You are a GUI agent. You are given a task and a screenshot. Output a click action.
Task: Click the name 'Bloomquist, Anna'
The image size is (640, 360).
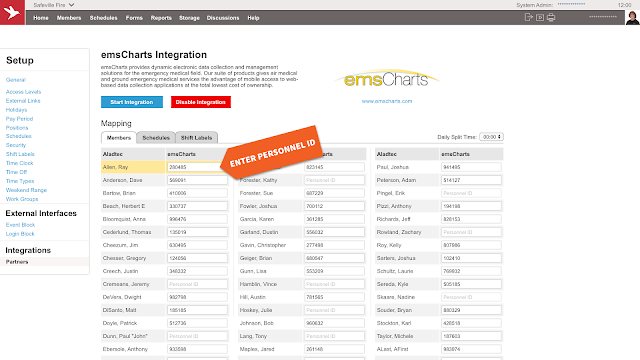pos(124,219)
